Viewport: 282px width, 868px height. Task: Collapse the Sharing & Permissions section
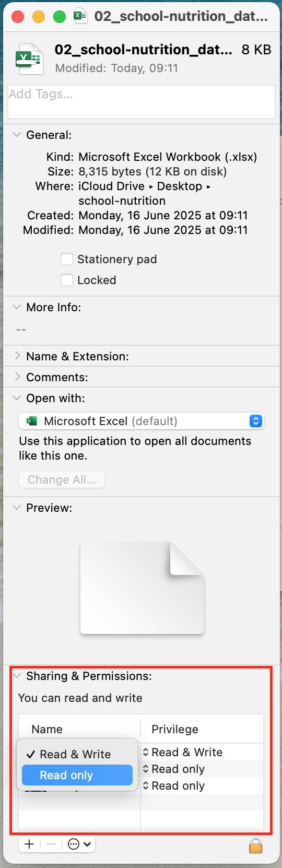pos(17,676)
